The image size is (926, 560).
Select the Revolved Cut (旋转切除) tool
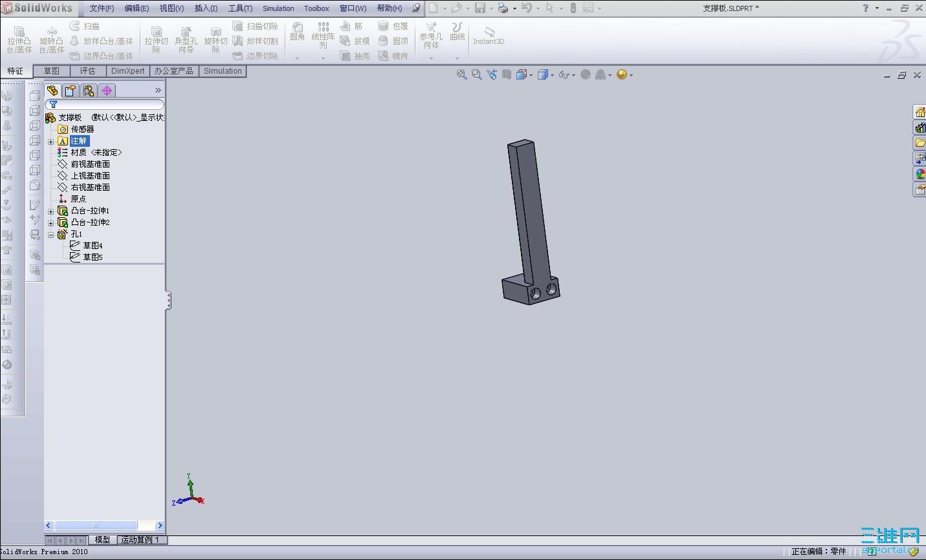point(215,39)
